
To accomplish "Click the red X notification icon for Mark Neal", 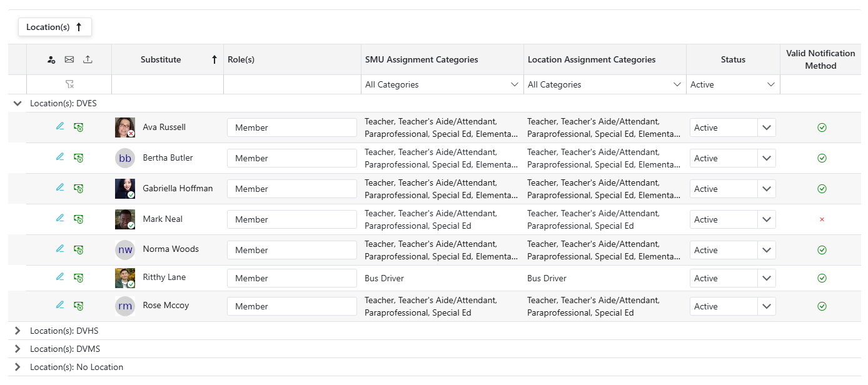I will pyautogui.click(x=822, y=219).
